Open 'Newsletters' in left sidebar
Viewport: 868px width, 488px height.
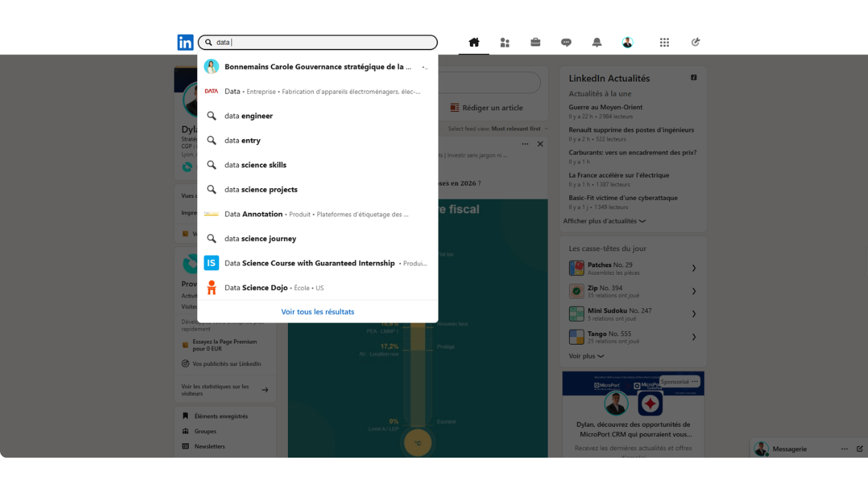click(209, 447)
